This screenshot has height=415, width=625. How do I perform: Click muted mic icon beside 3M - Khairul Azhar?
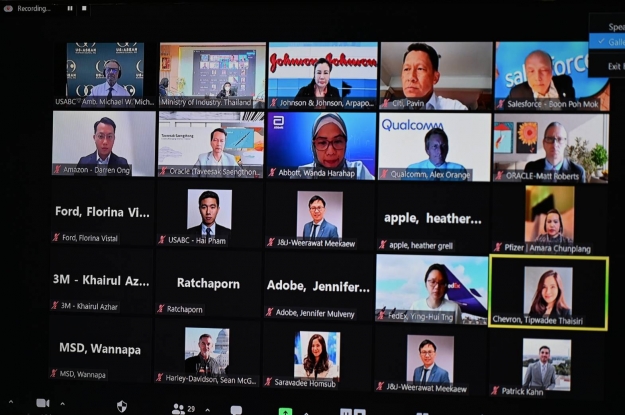(55, 306)
